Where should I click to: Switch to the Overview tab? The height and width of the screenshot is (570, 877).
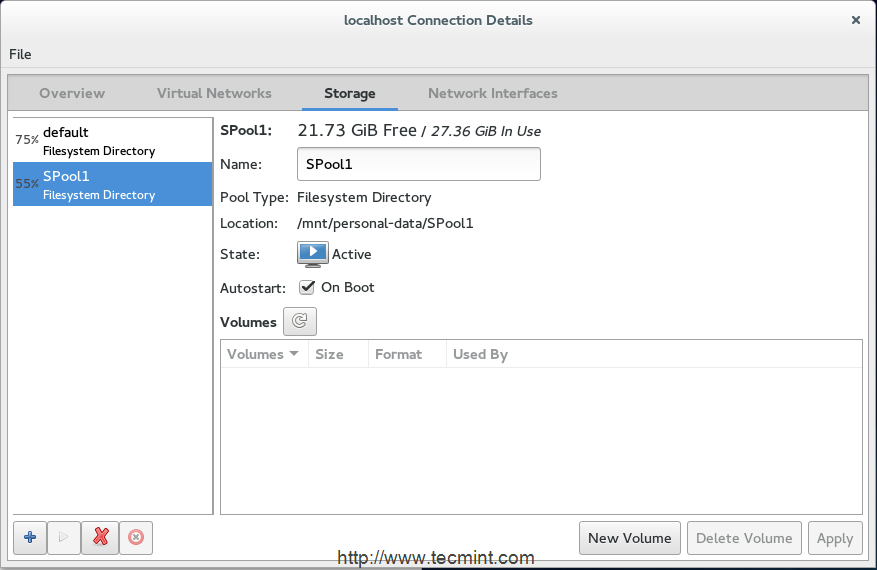72,93
